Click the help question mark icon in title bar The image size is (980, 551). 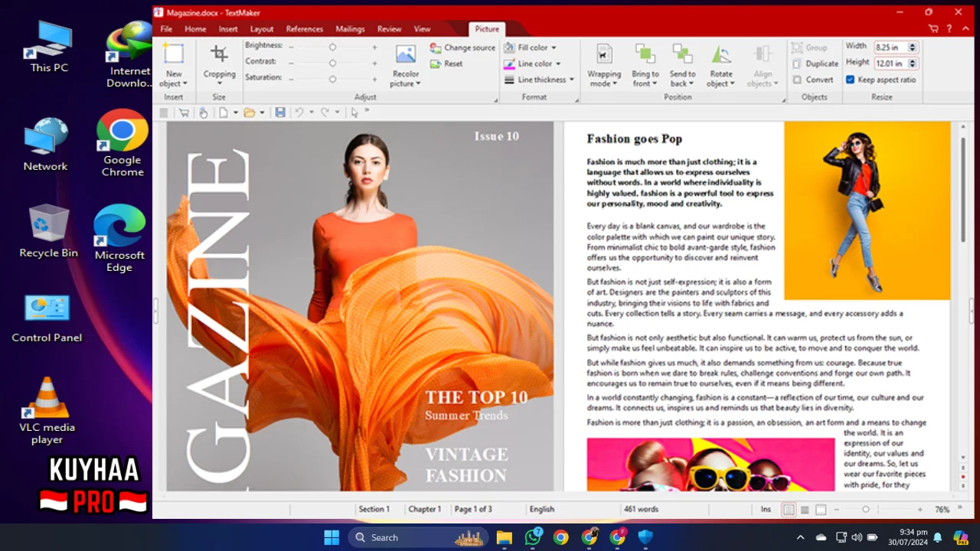949,28
